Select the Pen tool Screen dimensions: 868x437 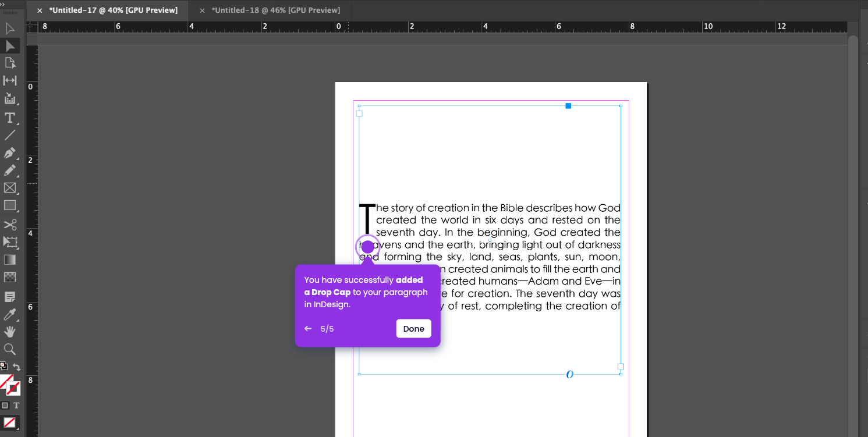(x=10, y=153)
